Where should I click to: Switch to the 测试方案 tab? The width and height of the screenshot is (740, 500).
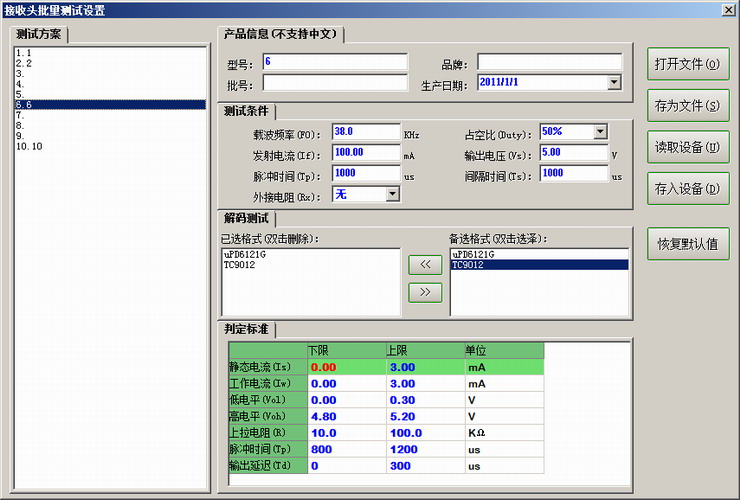tap(39, 34)
